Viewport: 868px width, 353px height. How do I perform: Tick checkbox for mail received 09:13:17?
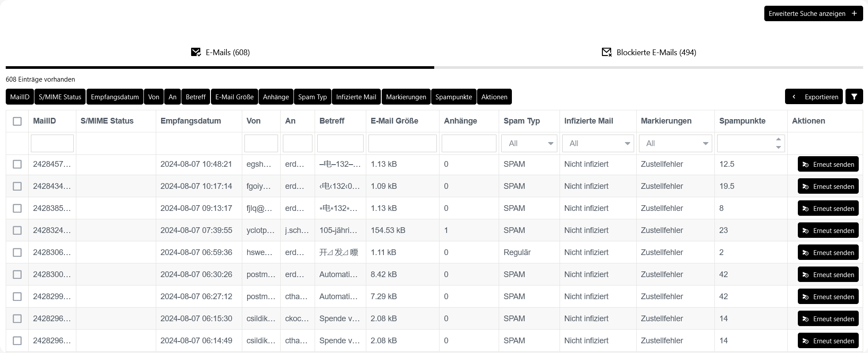coord(17,208)
